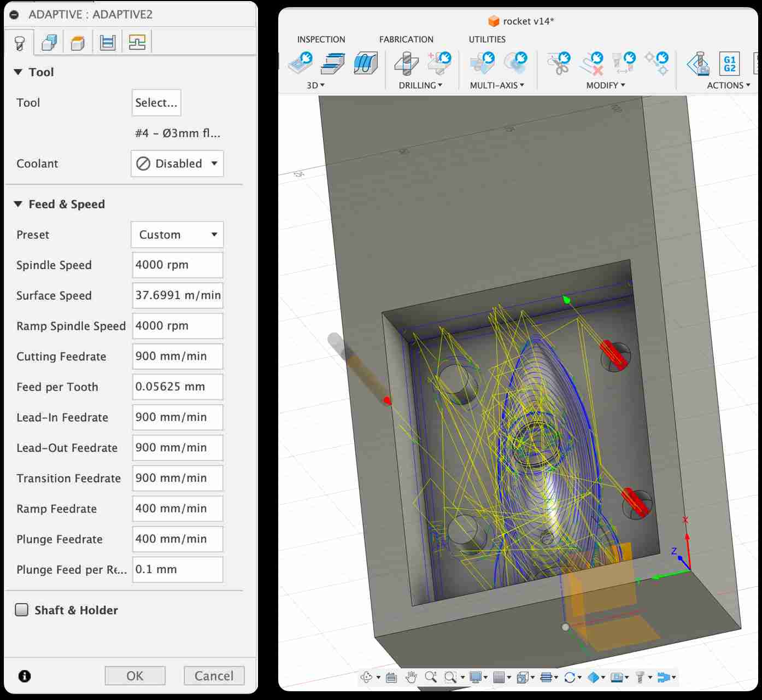Screen dimensions: 762x700
Task: Click the Plunge Feedrate field
Action: coord(178,539)
